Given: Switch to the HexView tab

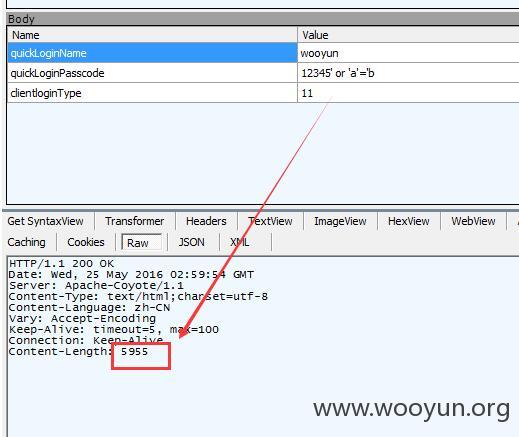Looking at the screenshot, I should [x=409, y=221].
